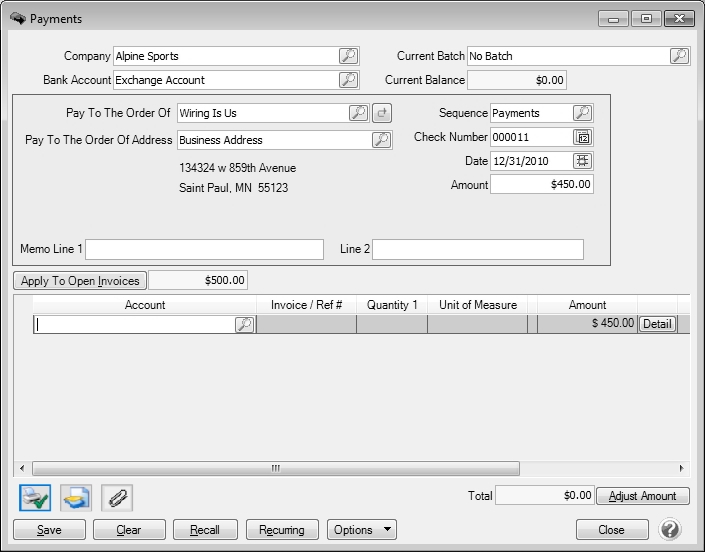The height and width of the screenshot is (552, 705).
Task: Click address text Saint Paul, MN 55123
Action: [233, 187]
